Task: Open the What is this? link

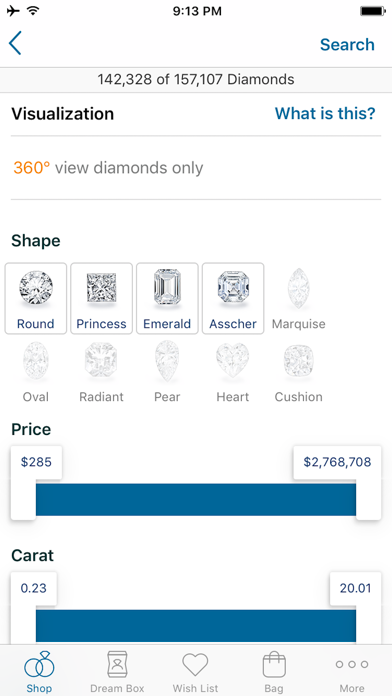Action: 325,114
